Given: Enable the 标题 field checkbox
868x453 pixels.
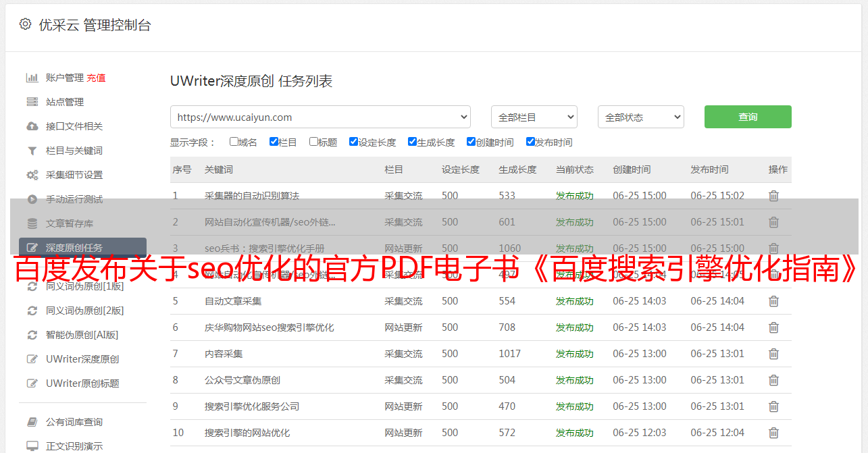Looking at the screenshot, I should click(x=313, y=142).
